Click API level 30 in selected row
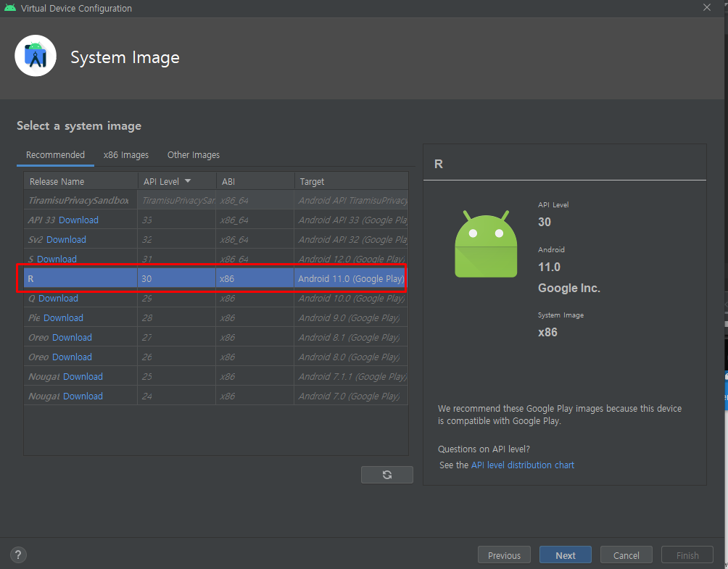 pyautogui.click(x=176, y=278)
